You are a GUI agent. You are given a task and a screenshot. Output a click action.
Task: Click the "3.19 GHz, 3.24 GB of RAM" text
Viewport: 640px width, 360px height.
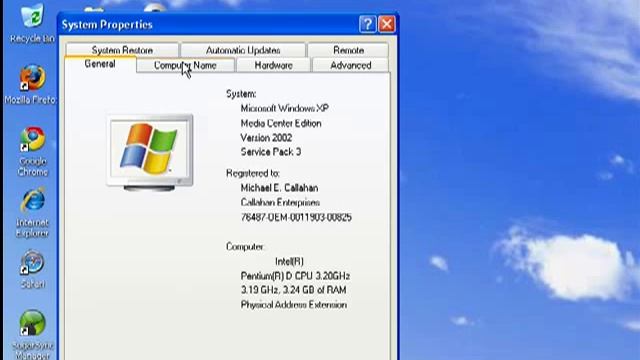click(293, 290)
